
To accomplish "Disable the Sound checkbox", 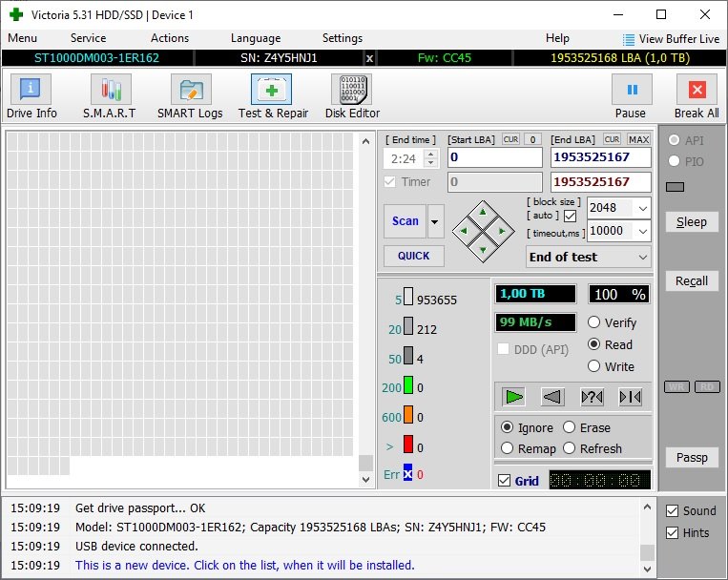I will (x=672, y=511).
